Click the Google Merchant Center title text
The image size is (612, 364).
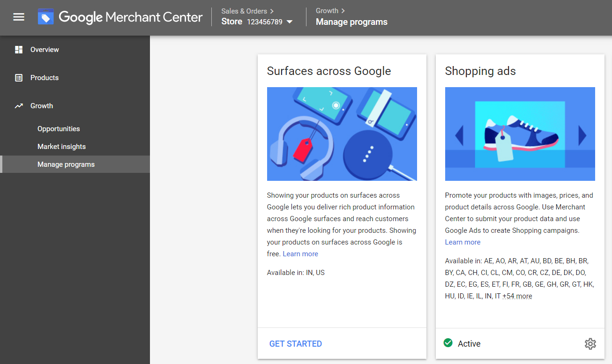[131, 17]
